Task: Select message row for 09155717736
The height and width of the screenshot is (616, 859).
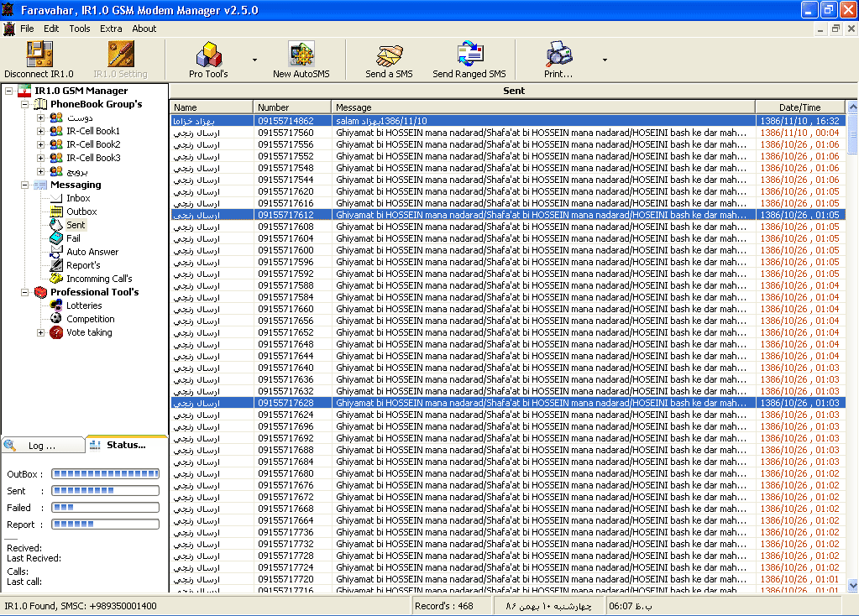Action: 508,532
